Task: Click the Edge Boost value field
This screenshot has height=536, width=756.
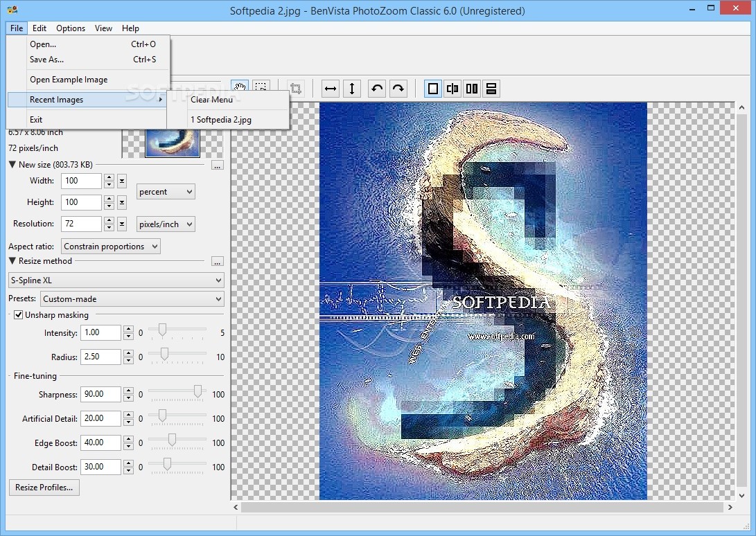Action: pyautogui.click(x=100, y=443)
